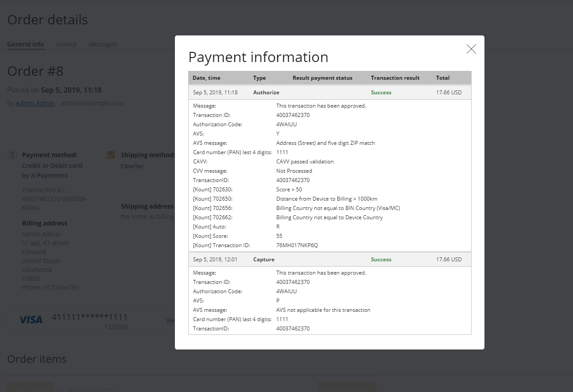573x392 pixels.
Task: Collapse the Capture transaction details row
Action: [329, 259]
